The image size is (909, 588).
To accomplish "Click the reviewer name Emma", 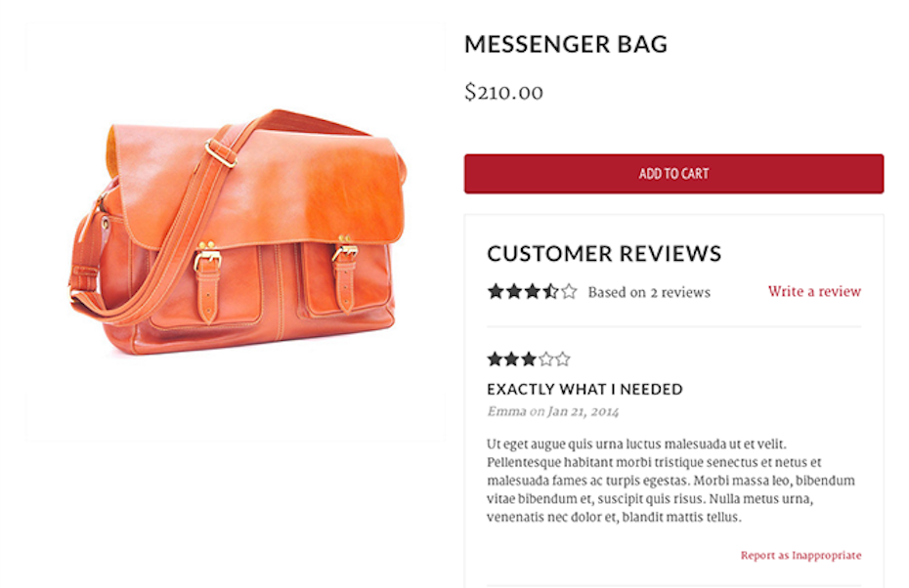I will [x=506, y=411].
